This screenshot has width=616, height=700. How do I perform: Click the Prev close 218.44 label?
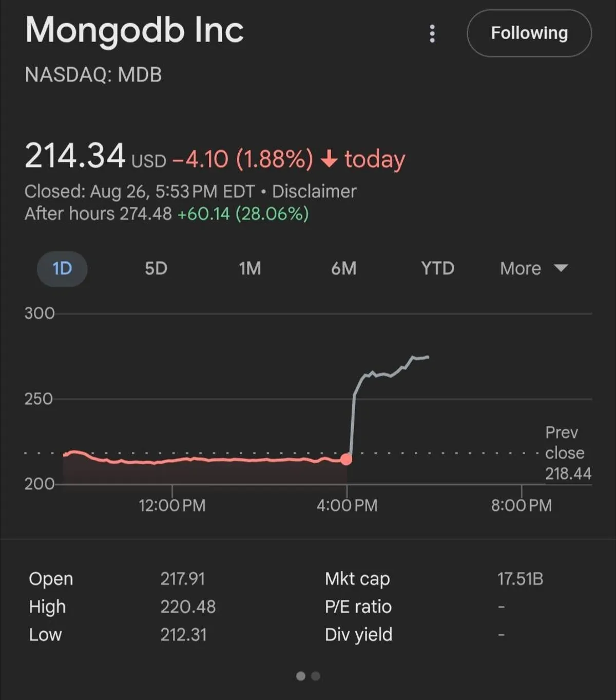[x=568, y=453]
